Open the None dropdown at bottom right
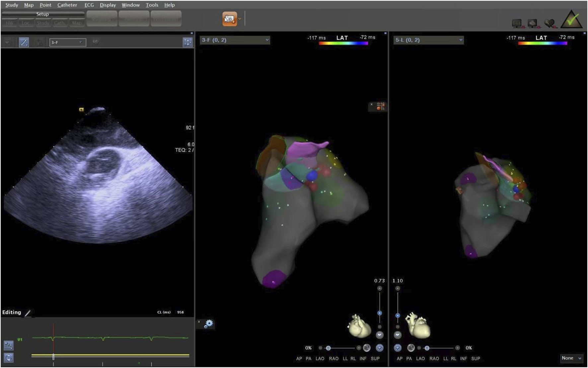The image size is (588, 368). click(x=571, y=358)
